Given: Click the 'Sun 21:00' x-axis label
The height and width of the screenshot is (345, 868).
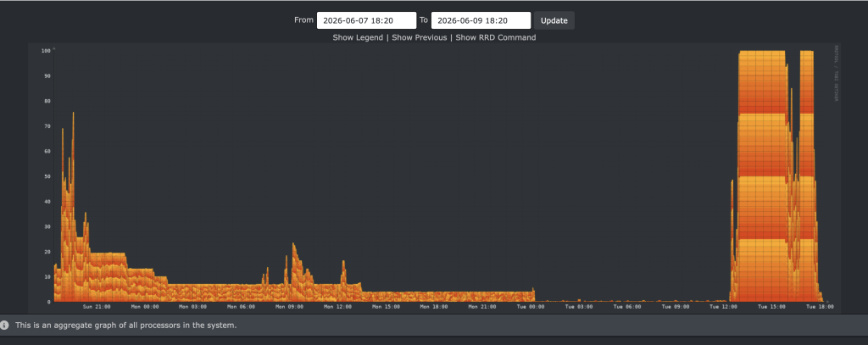Looking at the screenshot, I should 97,306.
